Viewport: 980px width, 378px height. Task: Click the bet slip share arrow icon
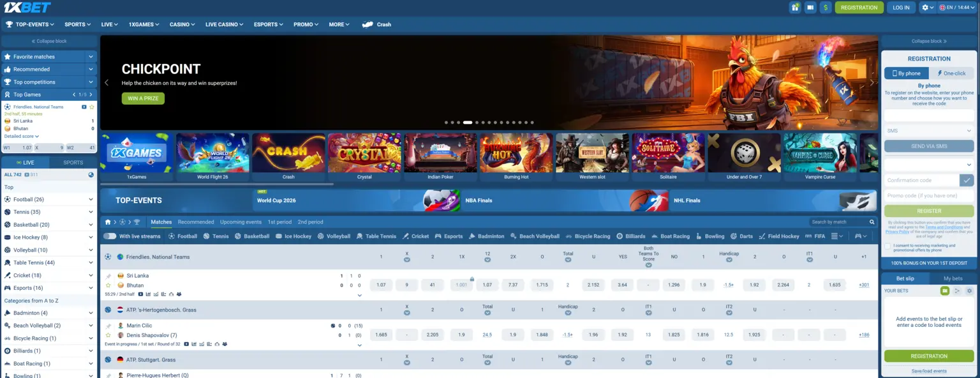(x=957, y=291)
